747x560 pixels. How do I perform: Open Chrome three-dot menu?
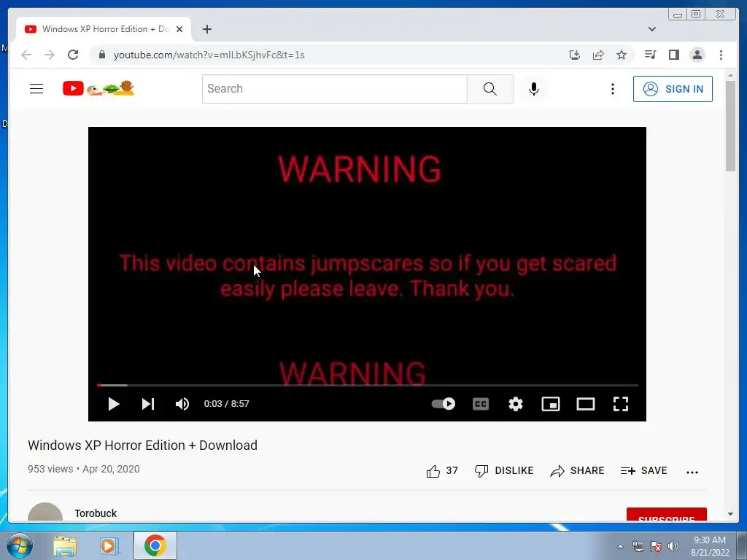pyautogui.click(x=721, y=55)
